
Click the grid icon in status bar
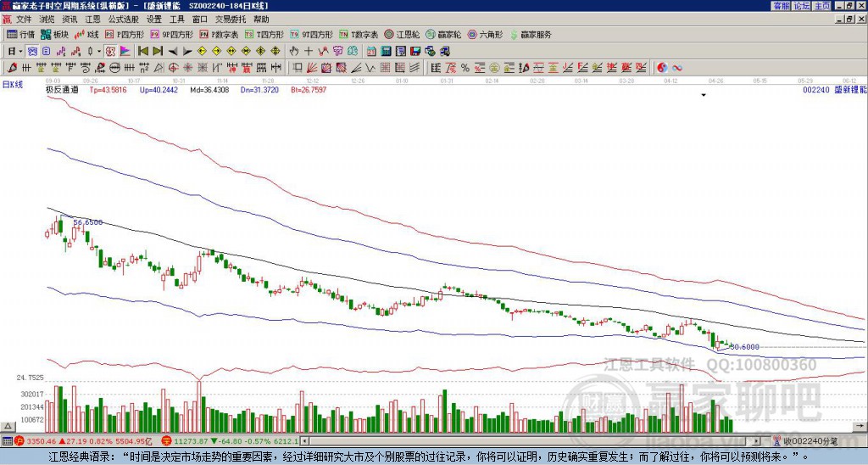[7, 441]
